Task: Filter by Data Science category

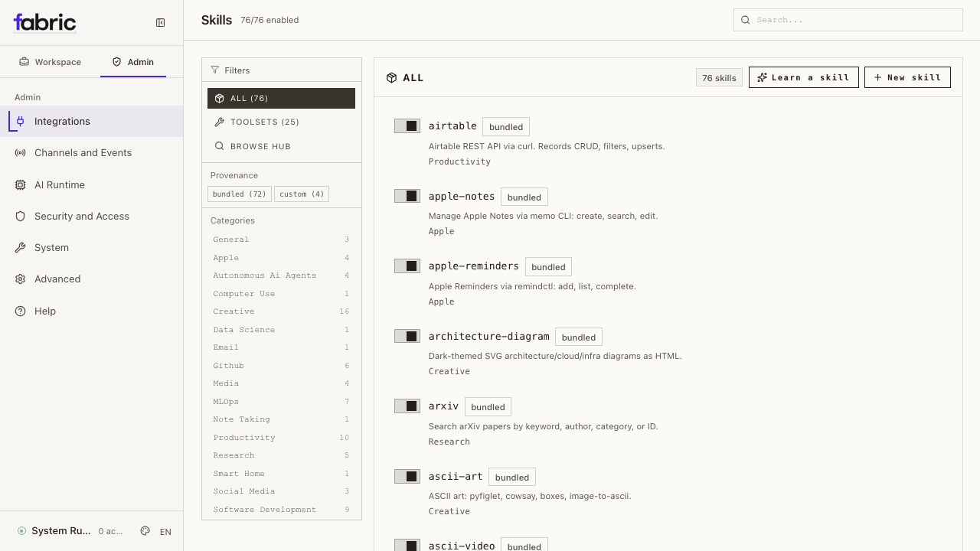Action: click(281, 330)
